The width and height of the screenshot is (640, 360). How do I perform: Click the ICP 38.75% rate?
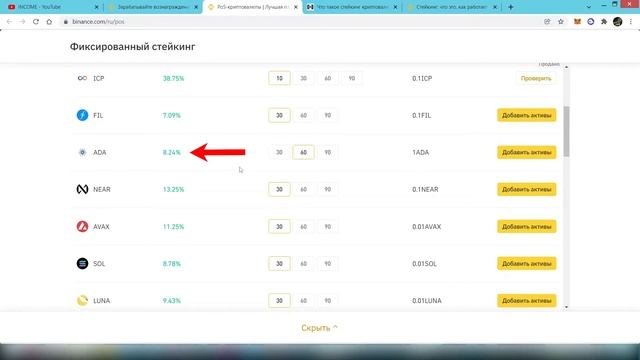coord(173,78)
